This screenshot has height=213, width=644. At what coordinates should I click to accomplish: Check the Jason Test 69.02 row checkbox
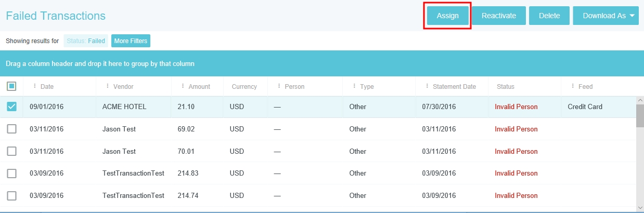point(11,129)
